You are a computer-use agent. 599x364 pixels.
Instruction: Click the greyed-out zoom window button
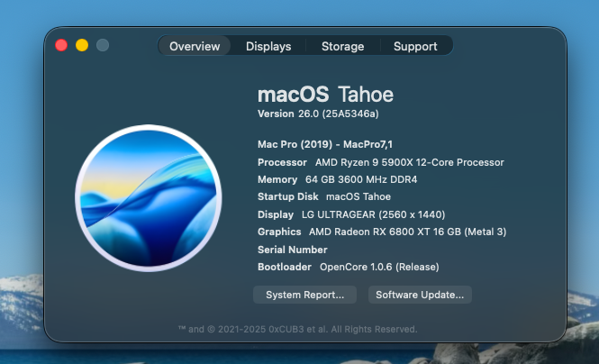103,45
